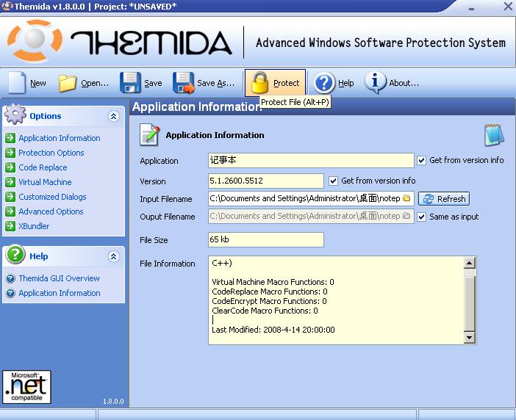Click Themida title bar application icon

7,6
